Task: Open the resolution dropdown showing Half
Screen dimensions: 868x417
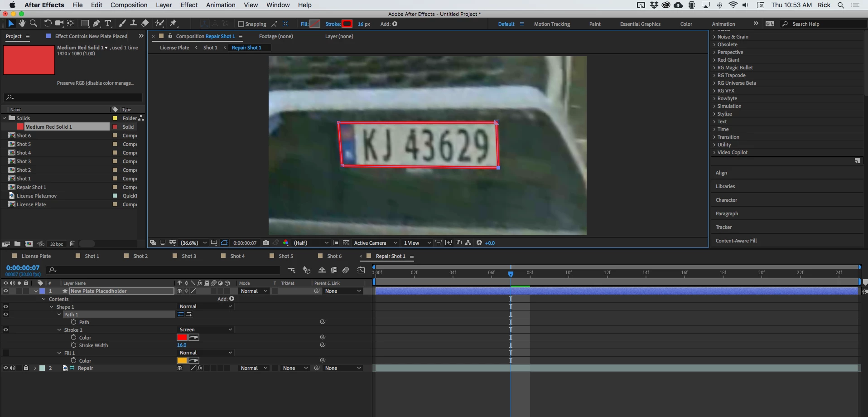Action: [311, 243]
